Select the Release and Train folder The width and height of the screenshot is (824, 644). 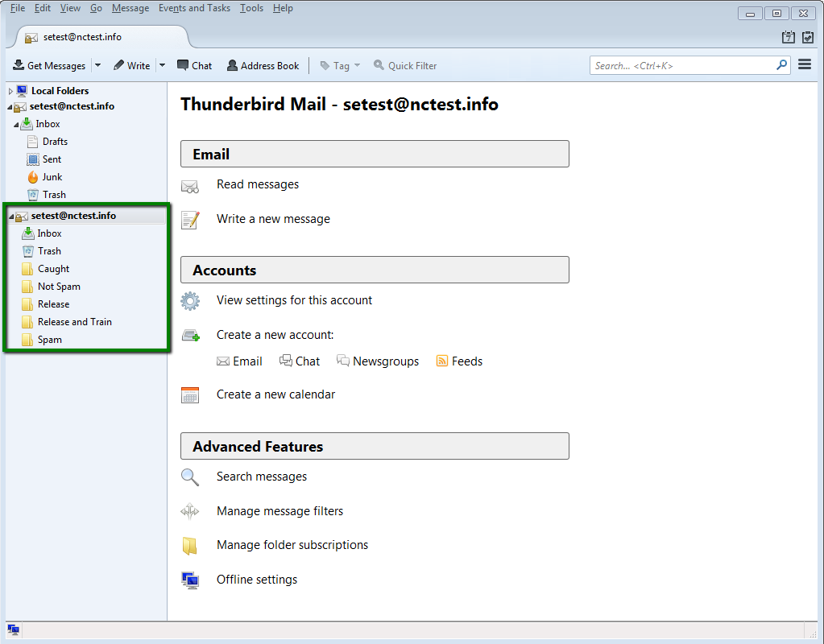click(x=75, y=321)
